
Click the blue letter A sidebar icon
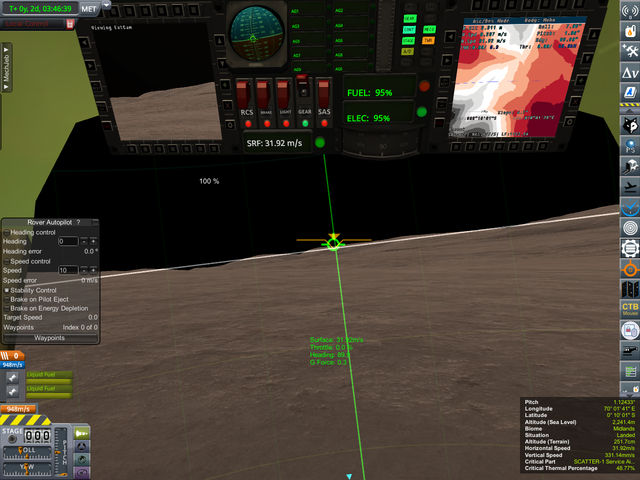pos(629,92)
